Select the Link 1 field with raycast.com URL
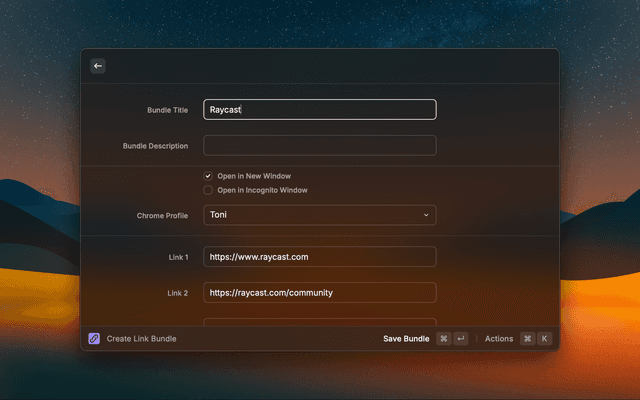The width and height of the screenshot is (640, 400). tap(319, 257)
